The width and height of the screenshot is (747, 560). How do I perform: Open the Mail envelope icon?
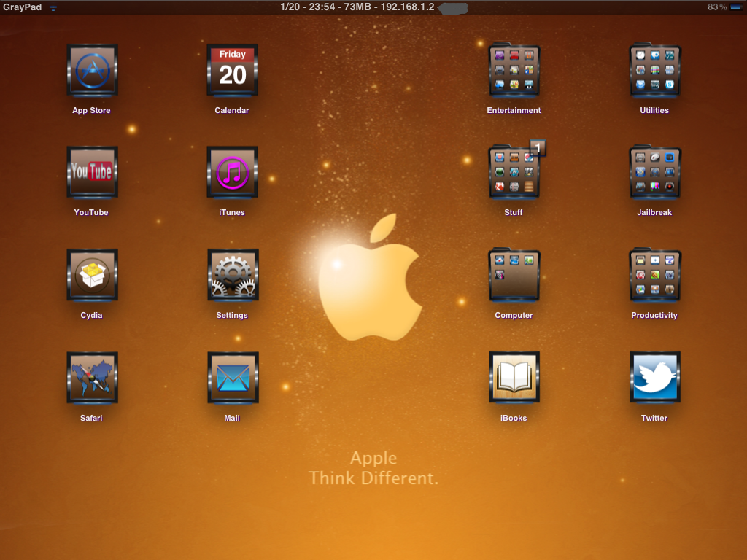233,378
